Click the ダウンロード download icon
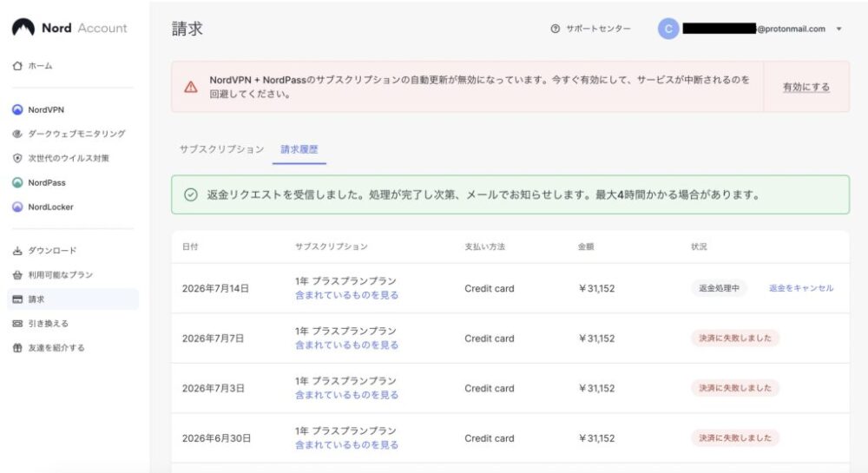The width and height of the screenshot is (868, 473). pyautogui.click(x=17, y=251)
